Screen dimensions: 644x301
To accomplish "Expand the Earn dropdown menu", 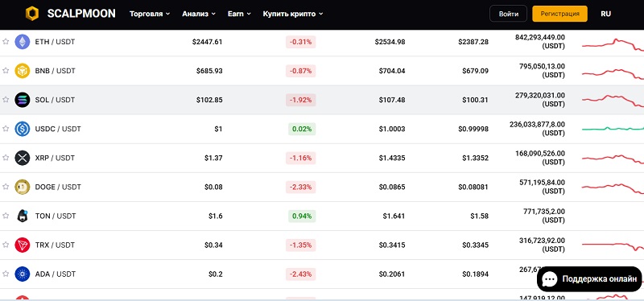I will [x=239, y=14].
